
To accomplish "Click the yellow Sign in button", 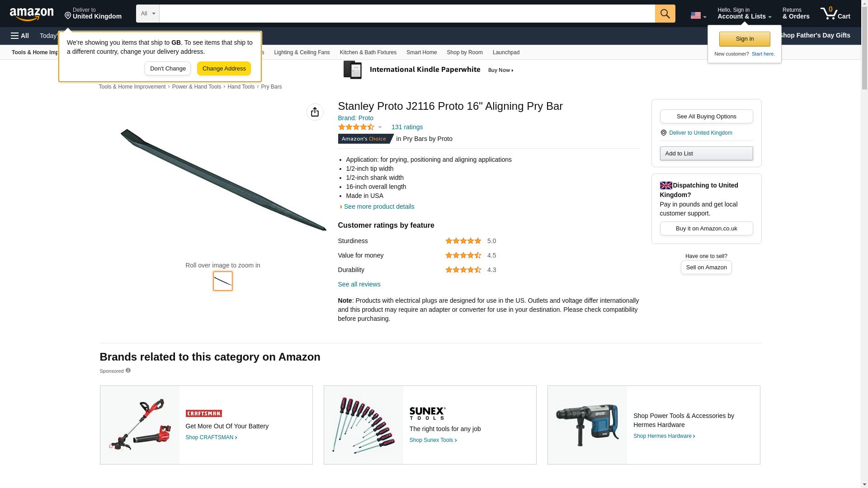I will [745, 39].
